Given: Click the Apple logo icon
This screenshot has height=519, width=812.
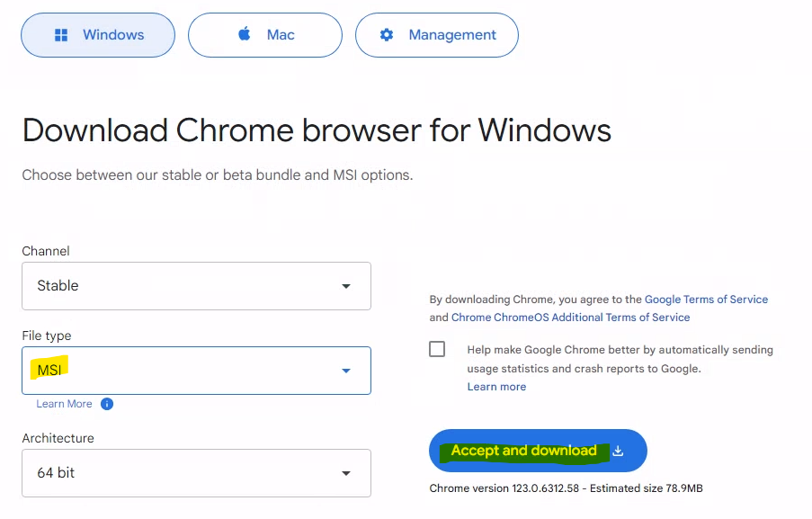Looking at the screenshot, I should (245, 34).
